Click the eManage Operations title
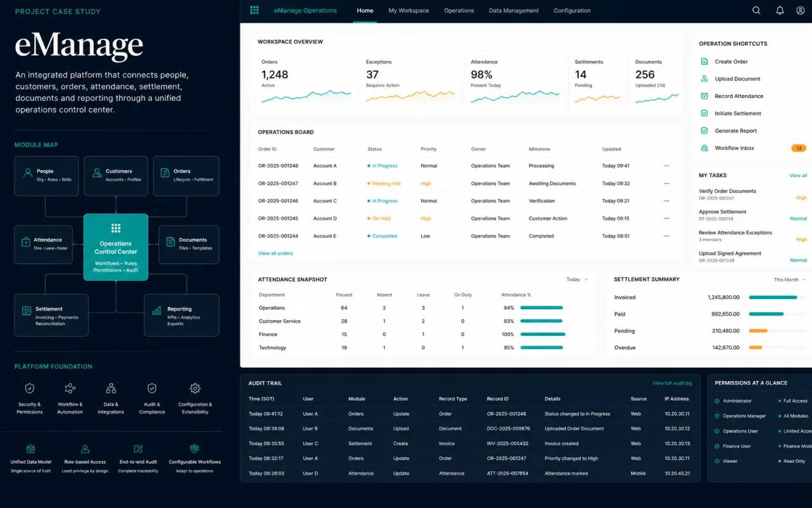Screen dimensions: 812x508 305,11
